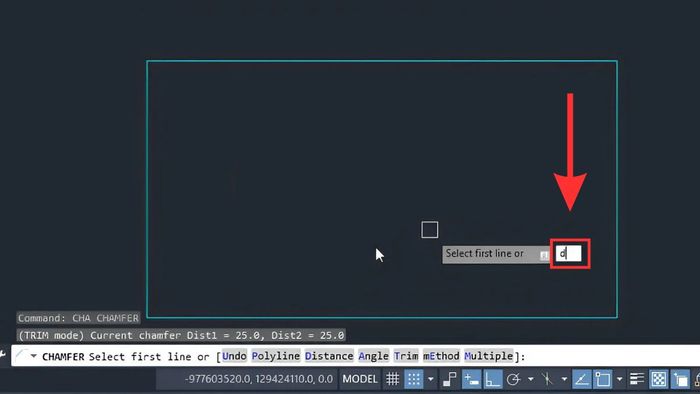Open Object Snap options dropdown arrow
The image size is (700, 394).
point(620,379)
